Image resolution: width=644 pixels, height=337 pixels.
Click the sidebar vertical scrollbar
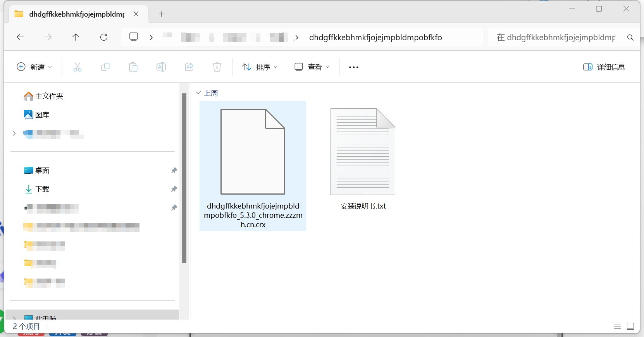pyautogui.click(x=184, y=178)
